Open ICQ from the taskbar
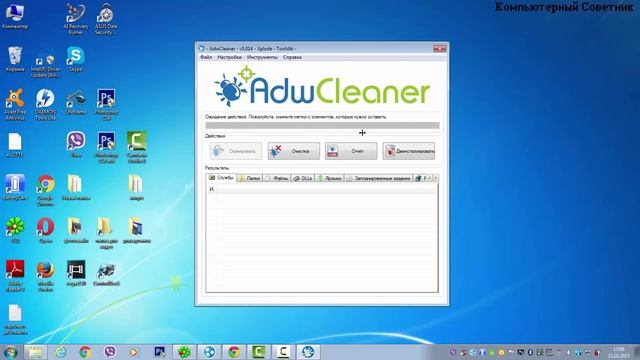Image resolution: width=640 pixels, height=360 pixels. click(184, 352)
